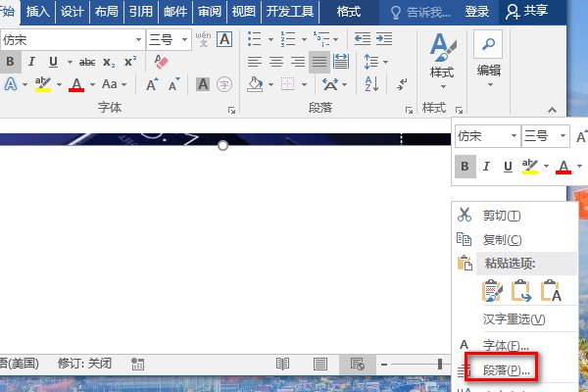Image resolution: width=588 pixels, height=392 pixels.
Task: Adjust the zoom slider handle
Action: pyautogui.click(x=440, y=364)
